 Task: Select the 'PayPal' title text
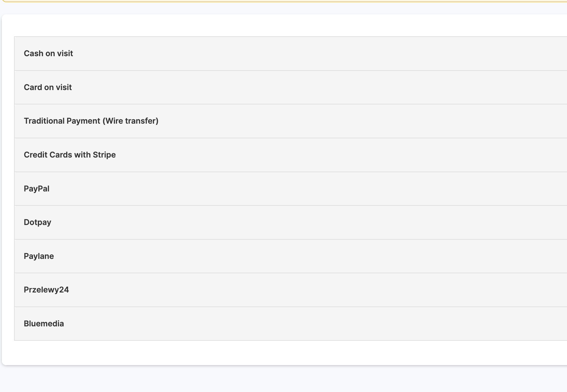point(37,189)
